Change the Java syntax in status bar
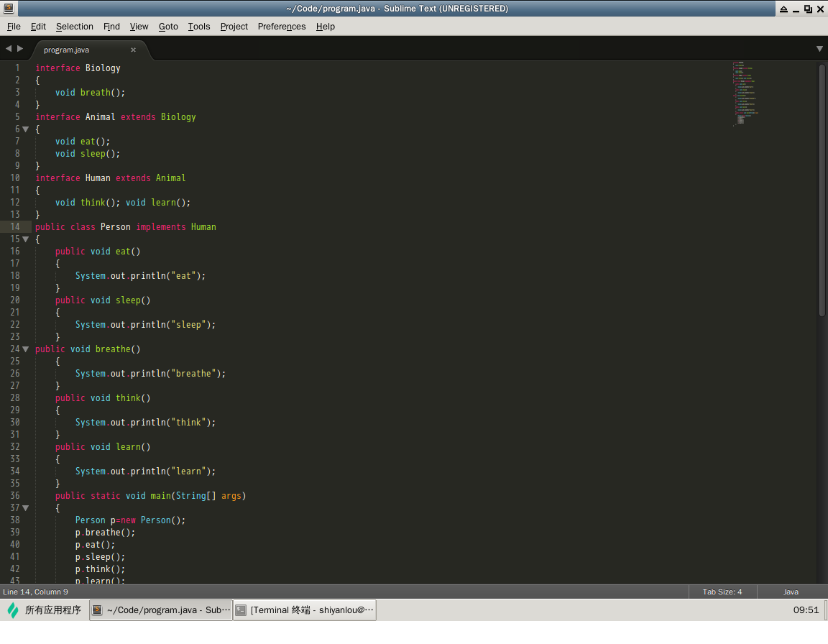The height and width of the screenshot is (644, 828). (x=791, y=592)
